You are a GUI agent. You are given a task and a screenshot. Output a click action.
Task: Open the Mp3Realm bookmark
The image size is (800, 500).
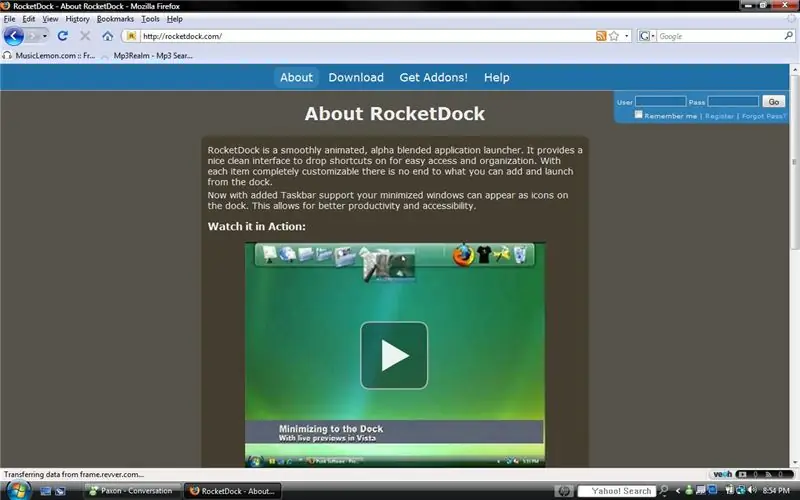[147, 56]
